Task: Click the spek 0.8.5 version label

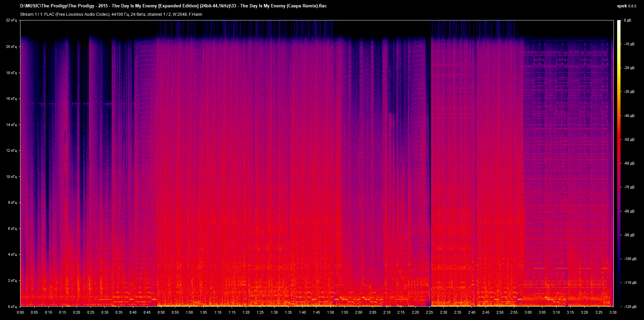Action: coord(626,6)
